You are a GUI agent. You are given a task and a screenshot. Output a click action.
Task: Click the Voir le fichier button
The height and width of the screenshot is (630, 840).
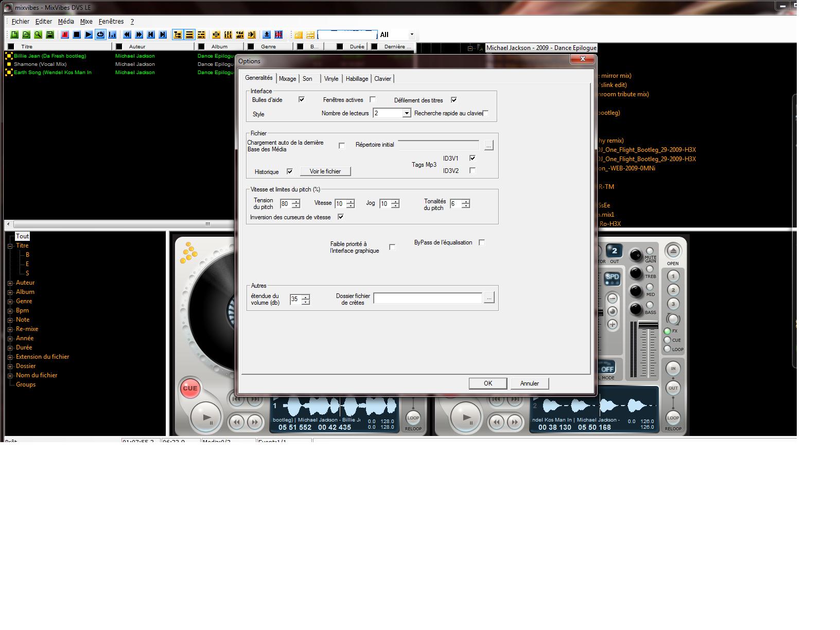coord(325,171)
